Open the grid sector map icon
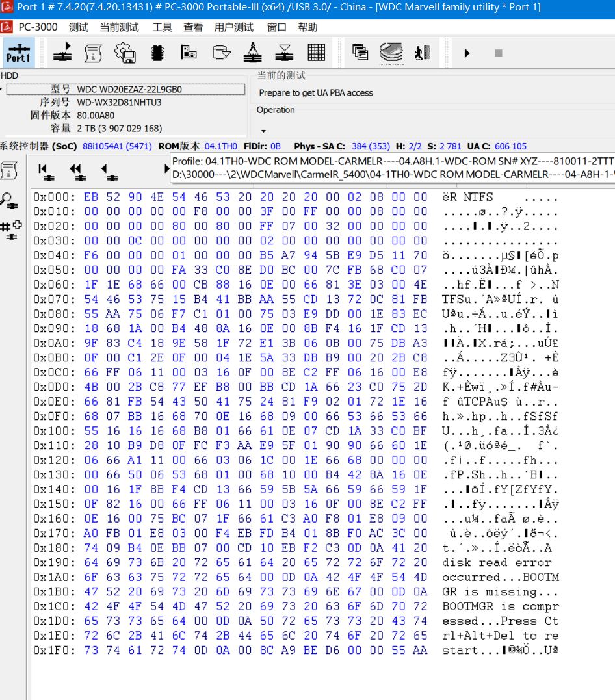 tap(316, 52)
